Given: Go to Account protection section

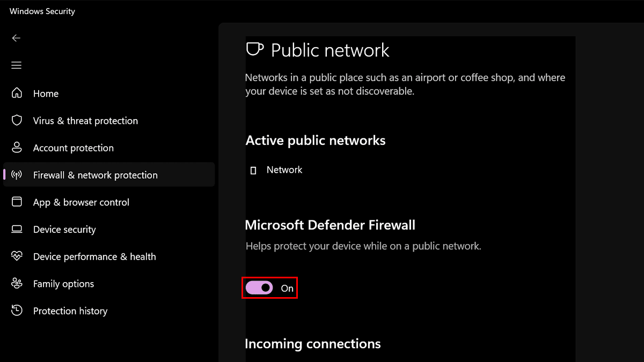Looking at the screenshot, I should [74, 148].
